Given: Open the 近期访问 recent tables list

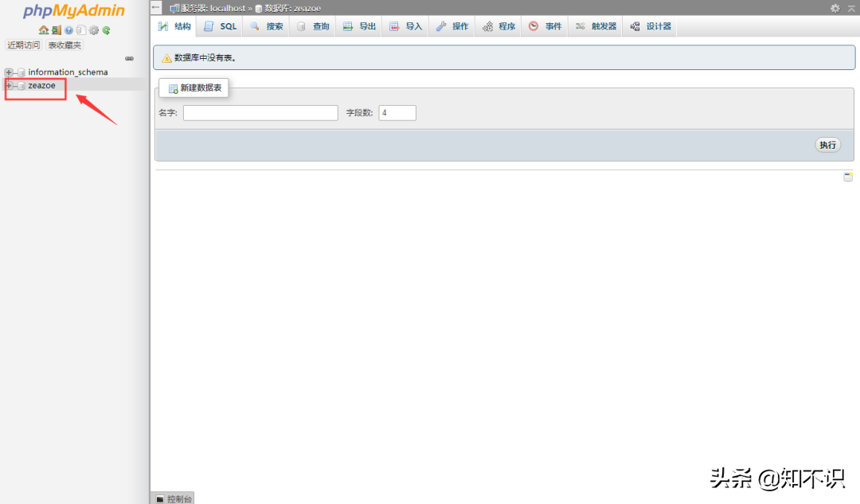Looking at the screenshot, I should click(x=24, y=45).
